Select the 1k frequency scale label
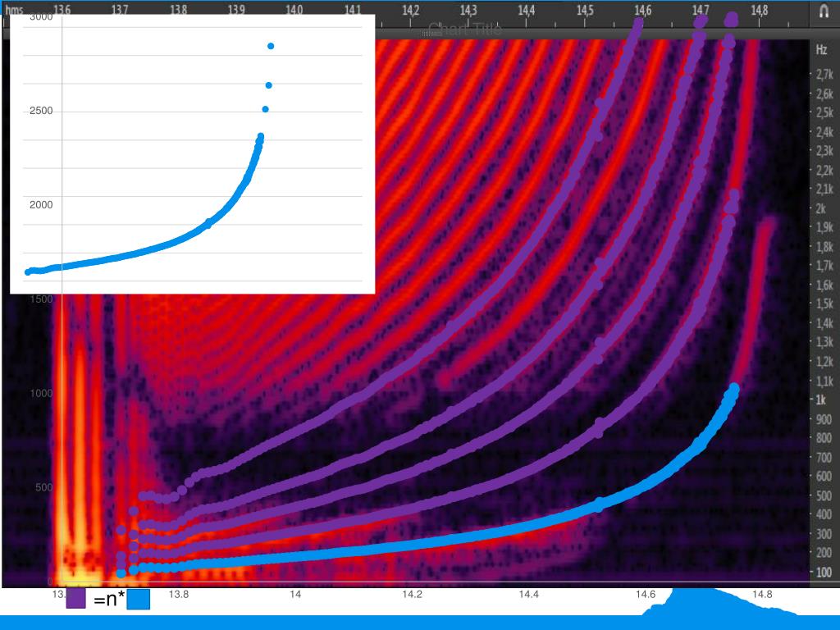Viewport: 840px width, 630px height. tap(821, 399)
